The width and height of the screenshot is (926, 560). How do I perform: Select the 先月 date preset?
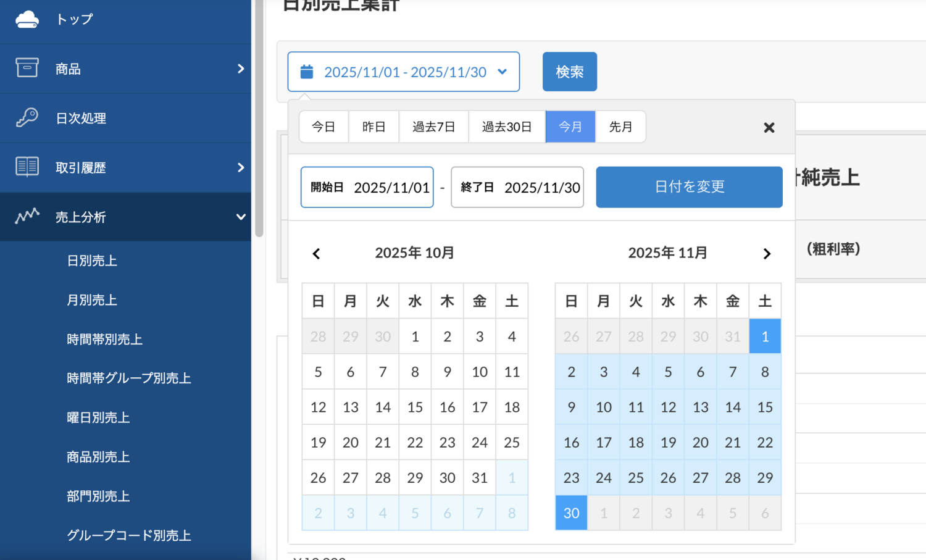pos(620,126)
